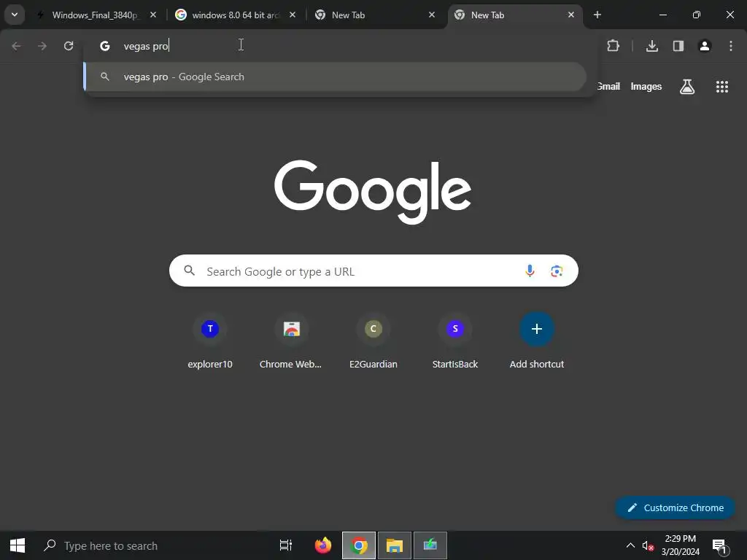Minimize the Chrome window

662,15
